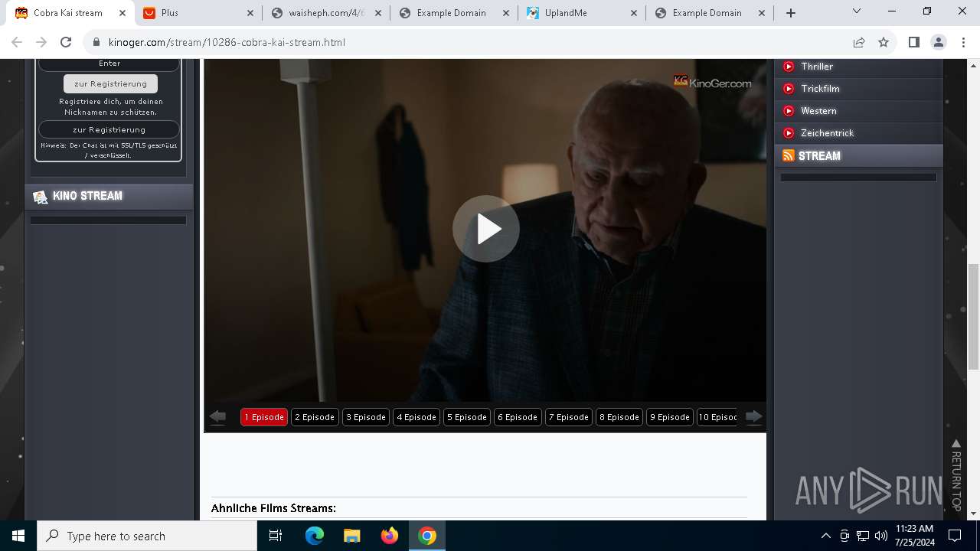The width and height of the screenshot is (980, 551).
Task: Click the taskbar clock 11:23 AM
Action: 914,529
